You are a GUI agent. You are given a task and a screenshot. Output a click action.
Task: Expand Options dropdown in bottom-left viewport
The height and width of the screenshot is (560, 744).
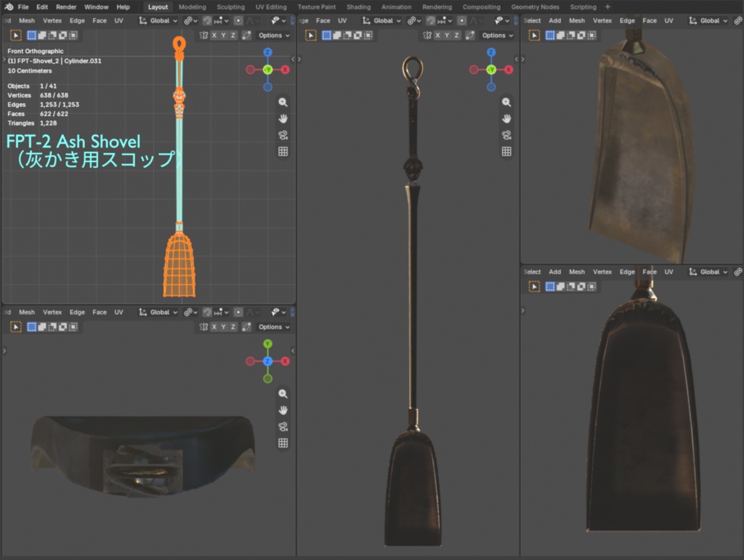(x=274, y=327)
